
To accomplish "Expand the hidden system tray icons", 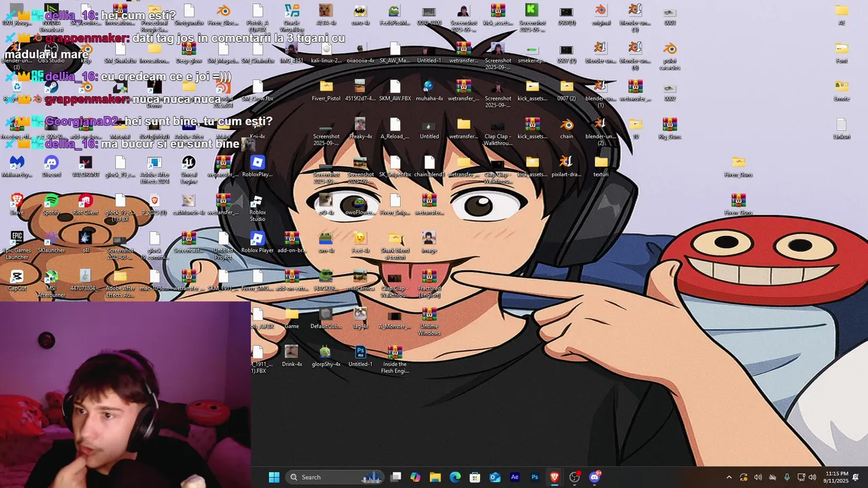I will click(729, 477).
